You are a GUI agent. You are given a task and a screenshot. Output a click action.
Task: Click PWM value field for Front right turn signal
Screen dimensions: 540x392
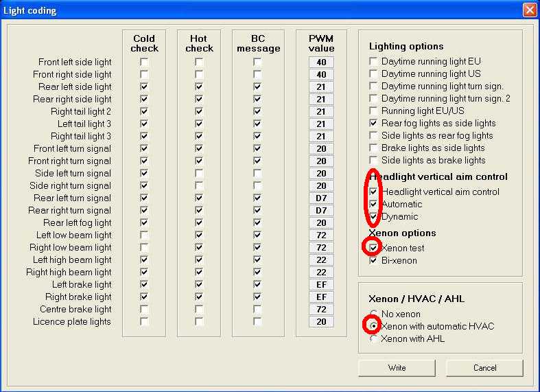(321, 161)
